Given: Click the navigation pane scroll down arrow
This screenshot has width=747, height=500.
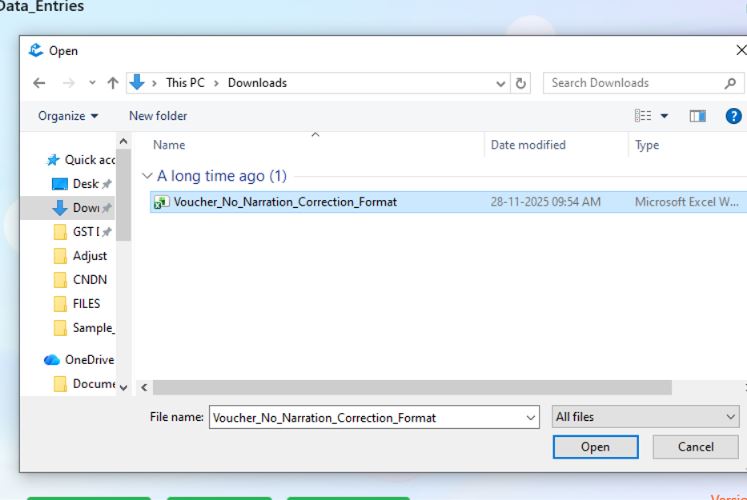Looking at the screenshot, I should click(x=123, y=388).
